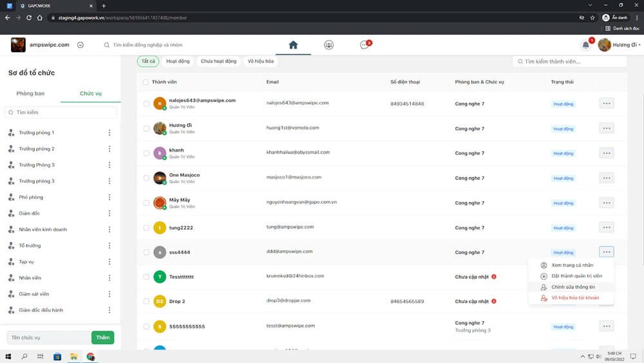Open three-dot menu for Trưởng phòng 1

tap(109, 133)
